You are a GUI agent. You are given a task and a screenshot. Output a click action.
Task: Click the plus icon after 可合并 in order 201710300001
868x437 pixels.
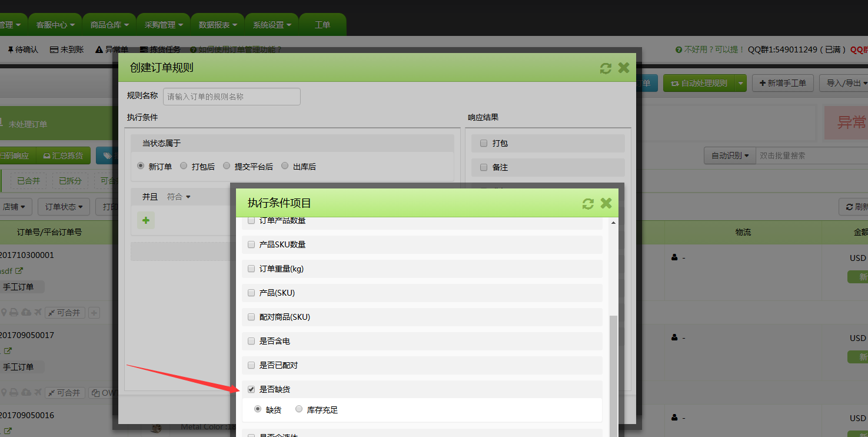pos(94,313)
